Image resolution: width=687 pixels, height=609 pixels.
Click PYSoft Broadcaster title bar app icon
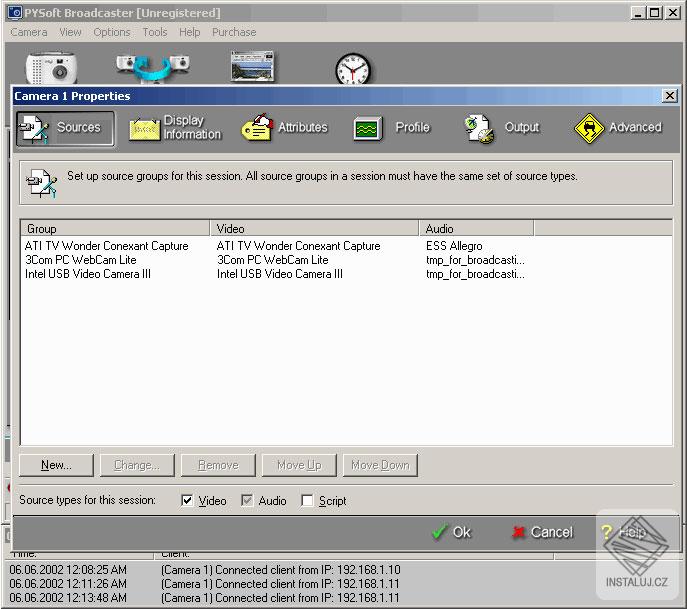click(15, 13)
